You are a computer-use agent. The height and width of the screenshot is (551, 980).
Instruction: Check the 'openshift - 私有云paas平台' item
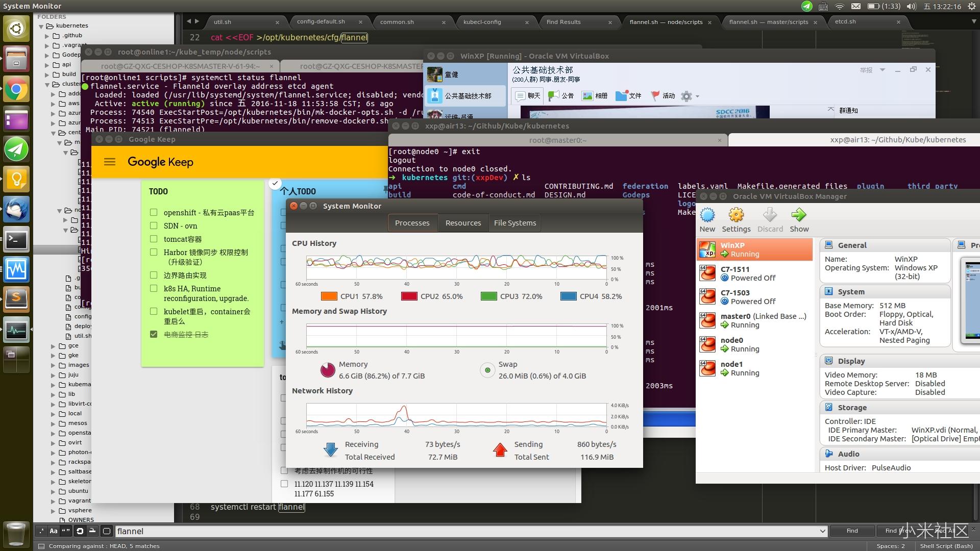tap(154, 212)
